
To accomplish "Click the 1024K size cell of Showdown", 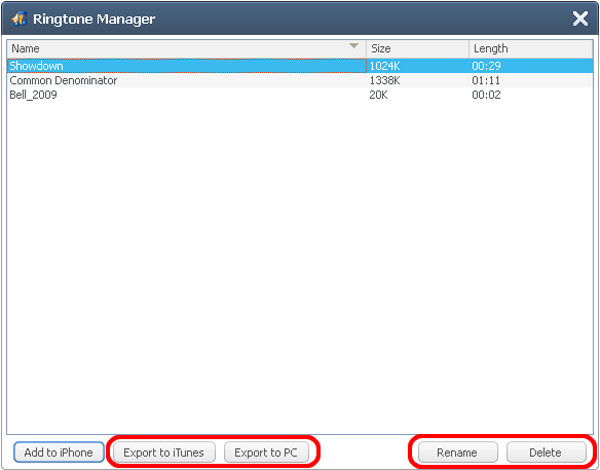I will coord(385,66).
